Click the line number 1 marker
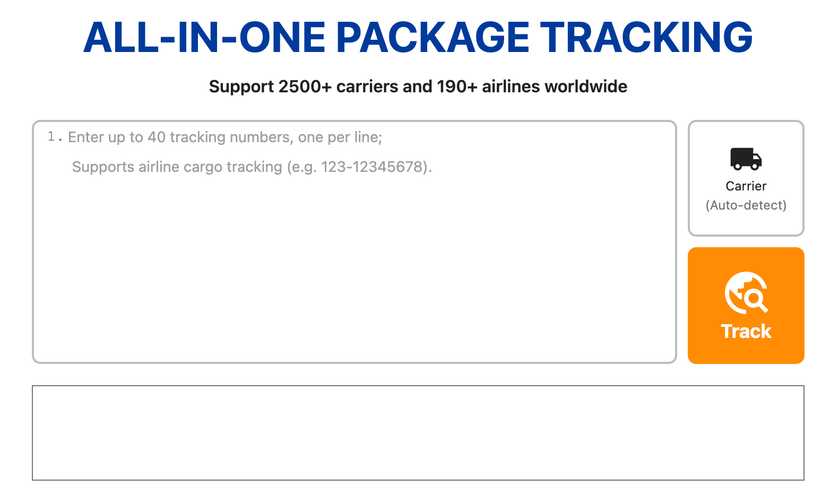The image size is (830, 504). [51, 137]
